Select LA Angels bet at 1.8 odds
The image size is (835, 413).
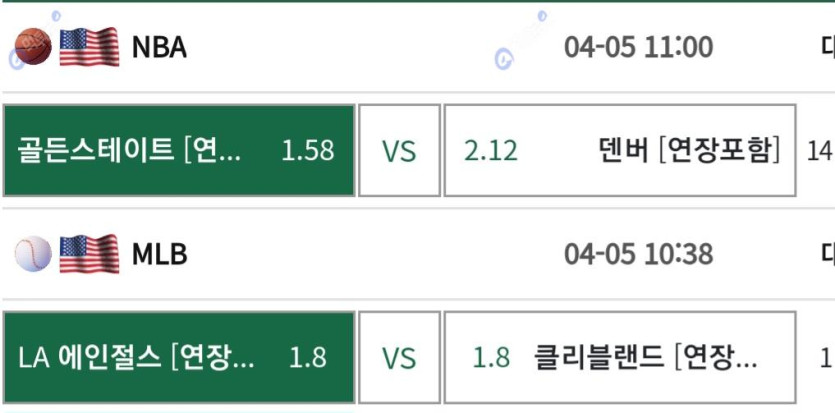(x=179, y=358)
